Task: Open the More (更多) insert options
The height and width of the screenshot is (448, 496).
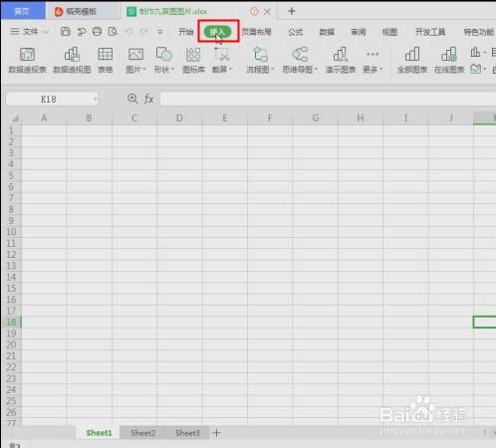Action: point(372,60)
